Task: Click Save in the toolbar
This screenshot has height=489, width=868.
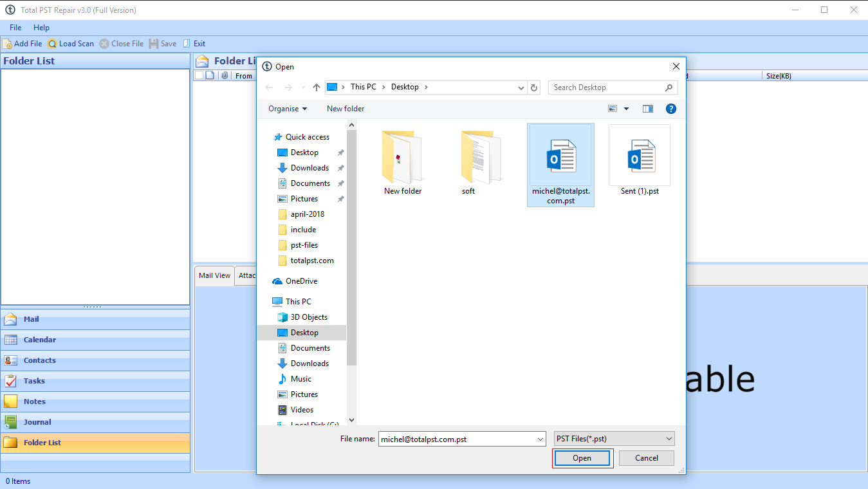Action: click(x=163, y=44)
